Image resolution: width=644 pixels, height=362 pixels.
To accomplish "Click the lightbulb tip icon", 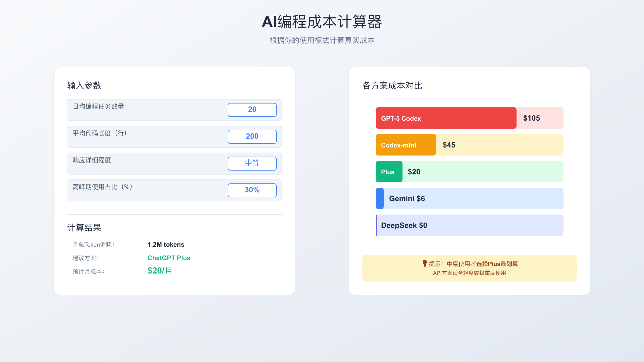I will tap(425, 263).
